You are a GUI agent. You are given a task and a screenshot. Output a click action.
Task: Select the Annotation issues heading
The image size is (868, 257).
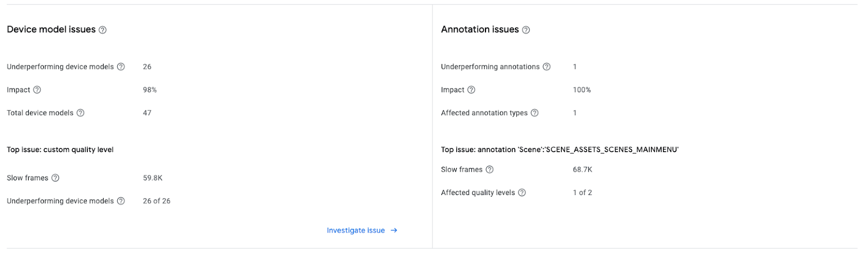pyautogui.click(x=480, y=29)
